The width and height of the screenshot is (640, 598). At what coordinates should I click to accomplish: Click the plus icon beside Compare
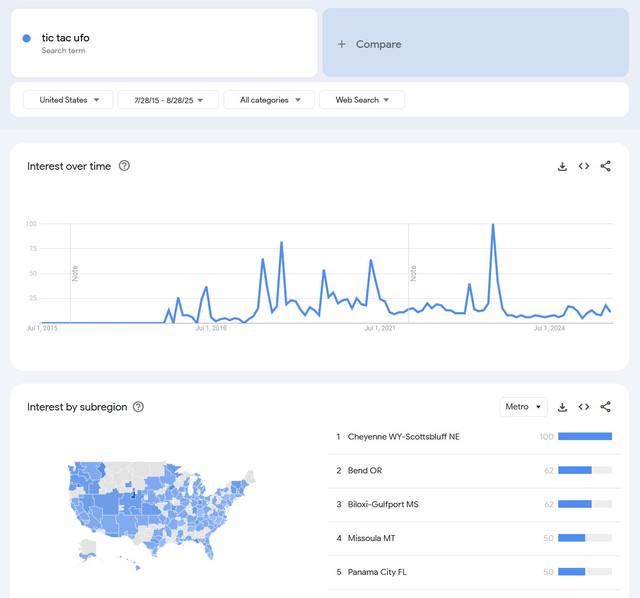tap(342, 44)
